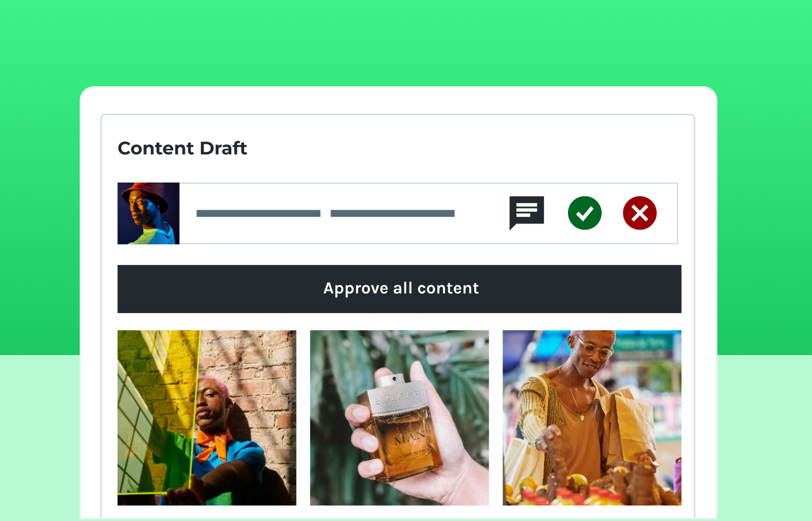Open the comment speech bubble icon
The width and height of the screenshot is (812, 521).
526,213
